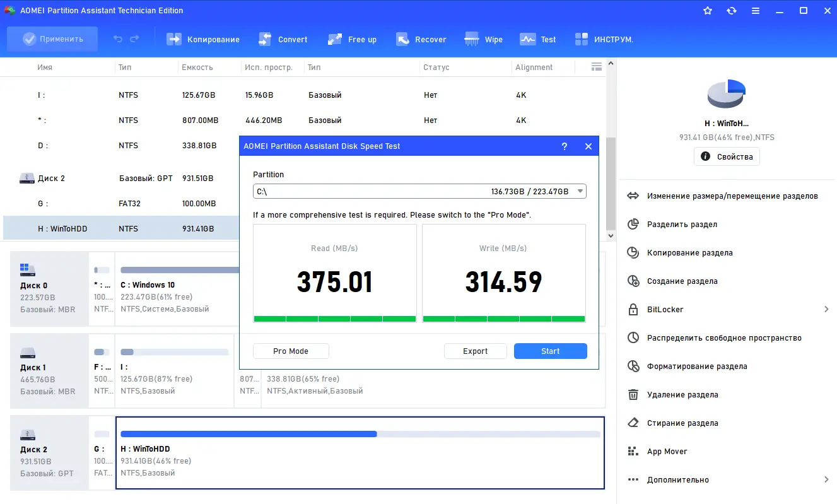
Task: Click the Диск 2 disk map block
Action: [49, 453]
